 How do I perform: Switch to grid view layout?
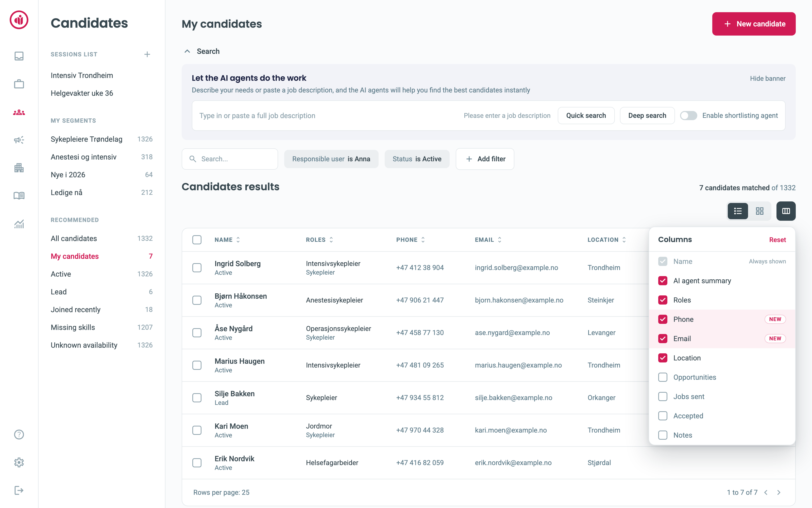click(x=760, y=211)
